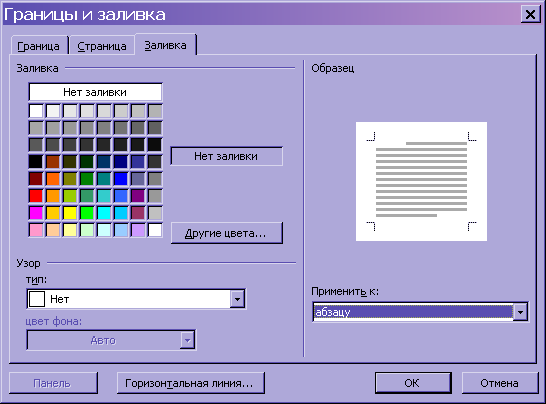Screen dimensions: 546x404
Task: Click the Образец preview page thumbnail
Action: tap(421, 181)
